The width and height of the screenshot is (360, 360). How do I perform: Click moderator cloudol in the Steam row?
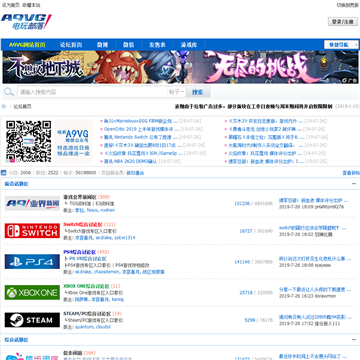[x=103, y=327]
